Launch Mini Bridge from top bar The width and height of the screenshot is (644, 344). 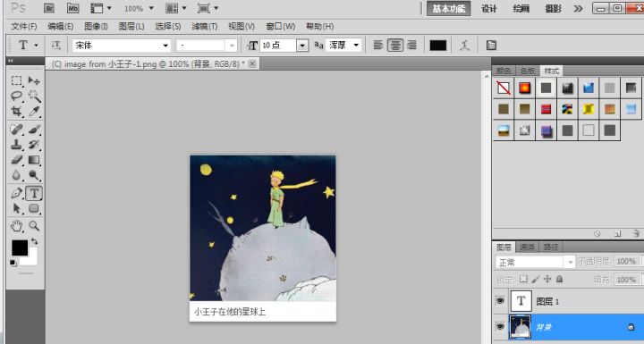click(72, 8)
